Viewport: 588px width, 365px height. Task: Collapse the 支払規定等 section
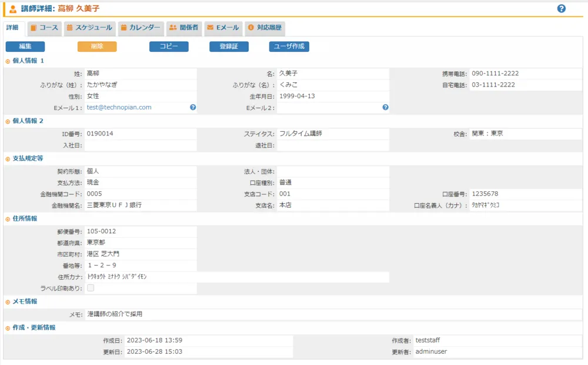(8, 159)
